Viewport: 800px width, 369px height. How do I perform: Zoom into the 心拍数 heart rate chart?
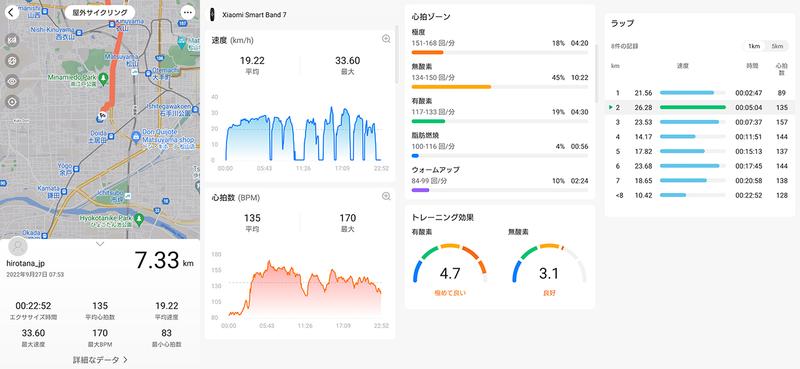point(386,196)
